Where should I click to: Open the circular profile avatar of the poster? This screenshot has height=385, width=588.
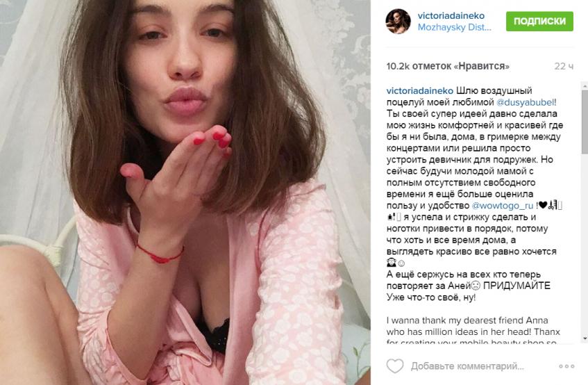[x=398, y=22]
